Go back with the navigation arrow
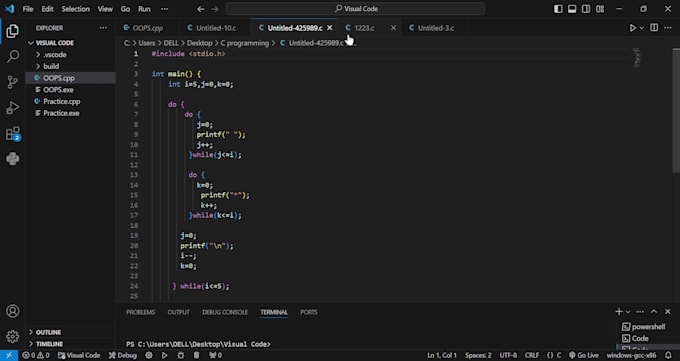 pos(200,9)
